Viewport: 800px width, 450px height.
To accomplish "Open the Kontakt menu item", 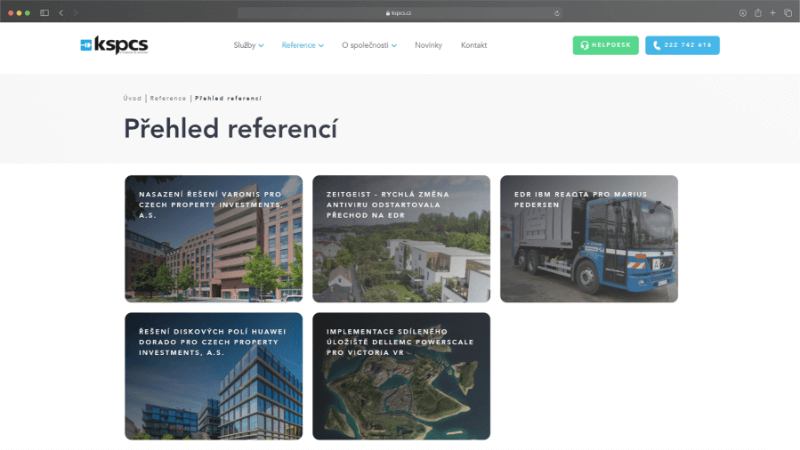I will (474, 45).
